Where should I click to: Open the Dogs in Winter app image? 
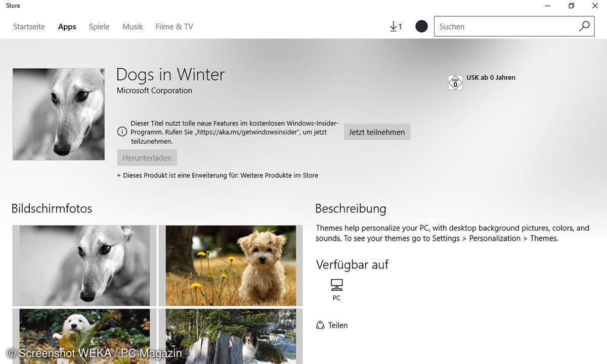(59, 114)
